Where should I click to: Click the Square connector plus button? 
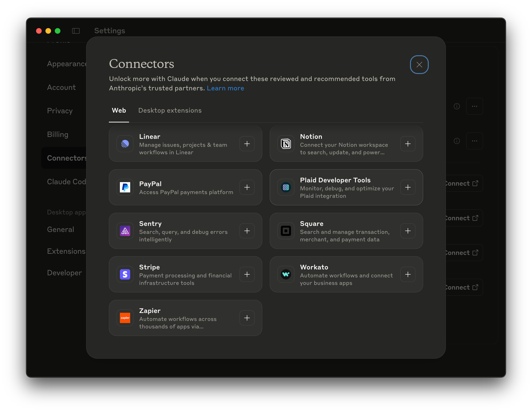(407, 231)
